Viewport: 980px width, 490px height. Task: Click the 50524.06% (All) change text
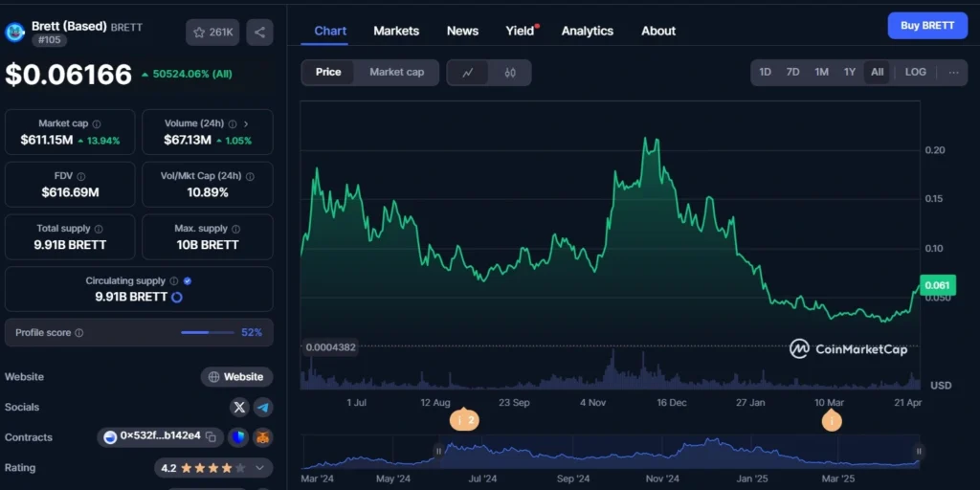(x=192, y=75)
